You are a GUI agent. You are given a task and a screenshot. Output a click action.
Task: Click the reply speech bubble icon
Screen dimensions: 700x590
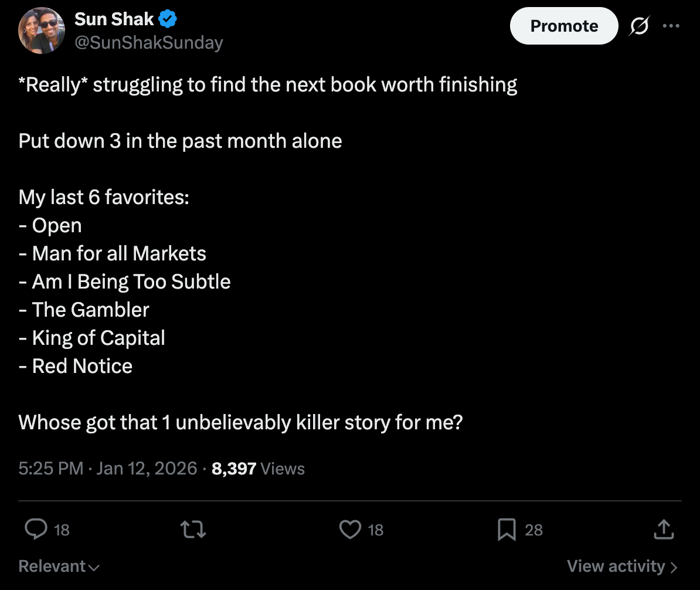(x=36, y=530)
